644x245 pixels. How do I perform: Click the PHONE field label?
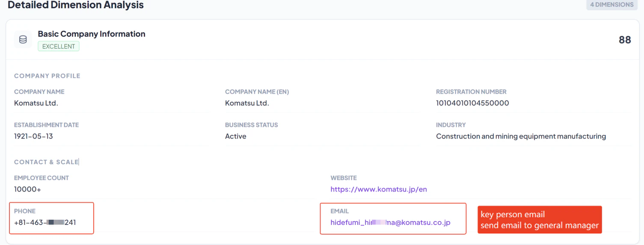pyautogui.click(x=25, y=211)
